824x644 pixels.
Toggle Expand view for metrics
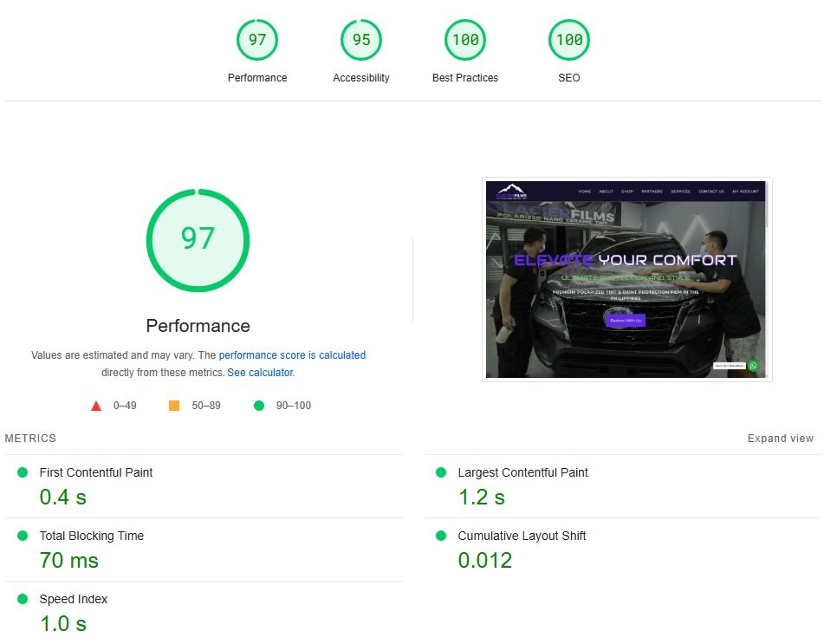click(x=780, y=439)
